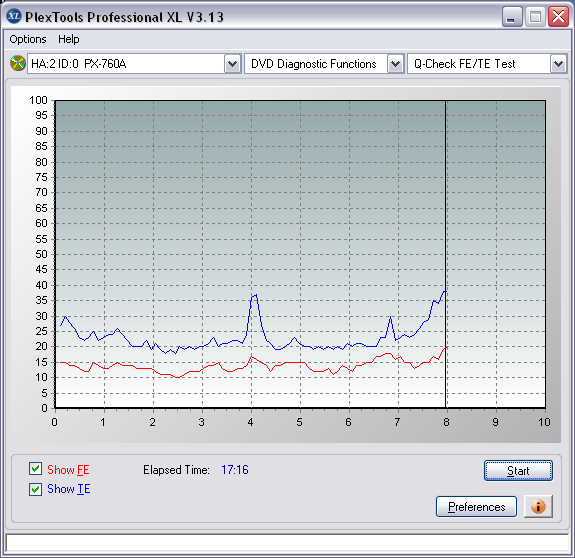This screenshot has width=575, height=558.
Task: Minimize the PlexTools window
Action: [x=512, y=17]
